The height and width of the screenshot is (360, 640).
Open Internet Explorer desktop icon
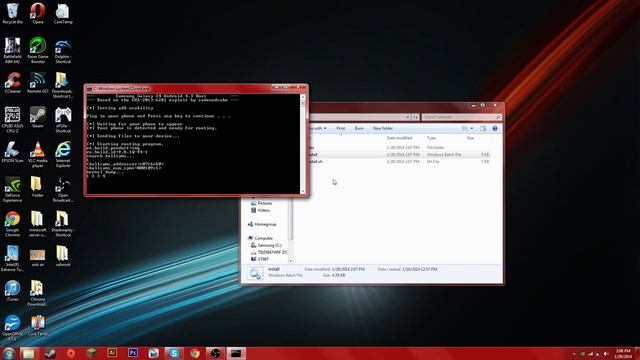click(x=62, y=154)
